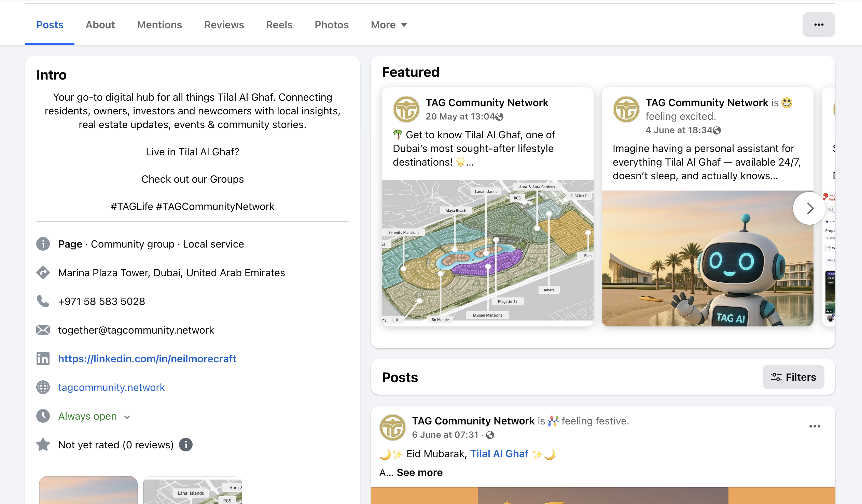Click the Always open text
Viewport: 862px width, 504px height.
pos(87,416)
